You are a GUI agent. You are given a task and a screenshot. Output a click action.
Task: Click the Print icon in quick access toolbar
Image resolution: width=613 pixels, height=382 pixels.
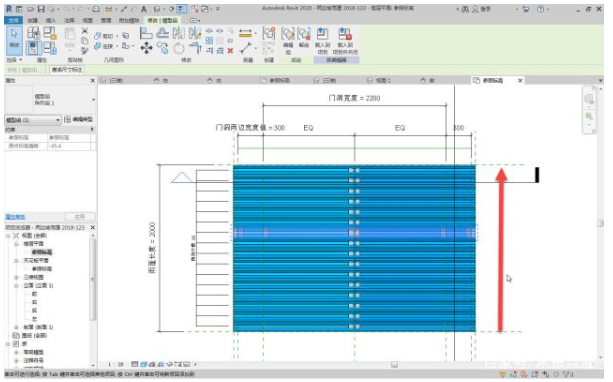coord(96,9)
